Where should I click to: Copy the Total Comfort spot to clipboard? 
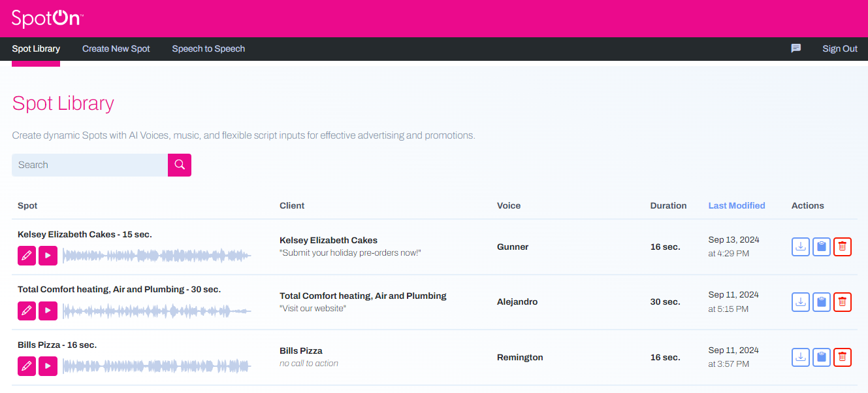[x=822, y=302]
